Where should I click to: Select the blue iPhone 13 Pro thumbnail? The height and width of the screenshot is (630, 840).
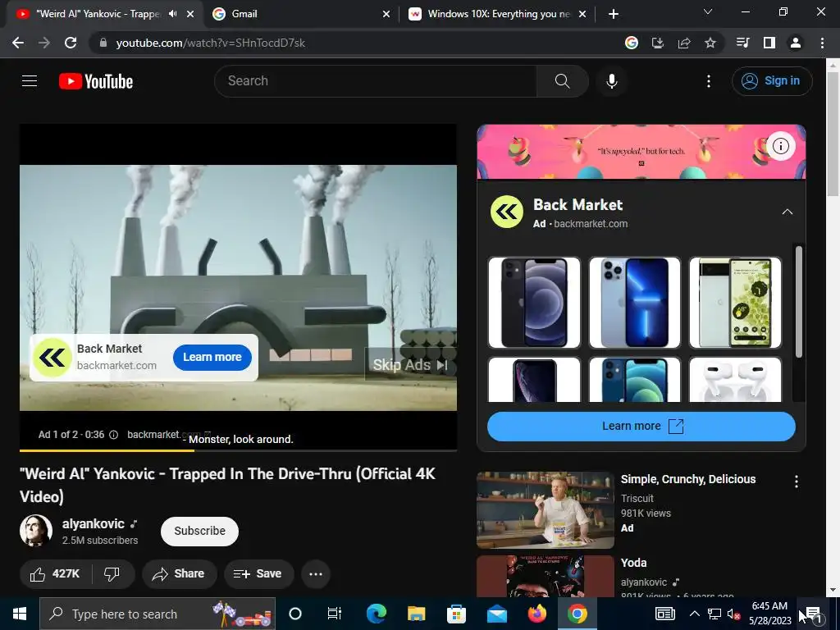click(x=635, y=303)
